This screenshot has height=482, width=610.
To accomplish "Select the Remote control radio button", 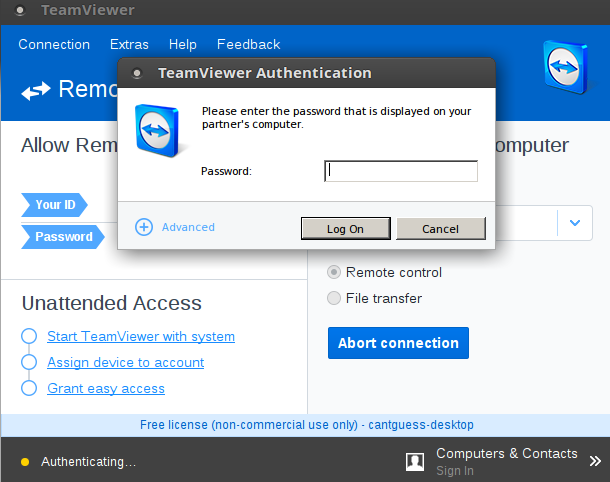I will click(334, 272).
